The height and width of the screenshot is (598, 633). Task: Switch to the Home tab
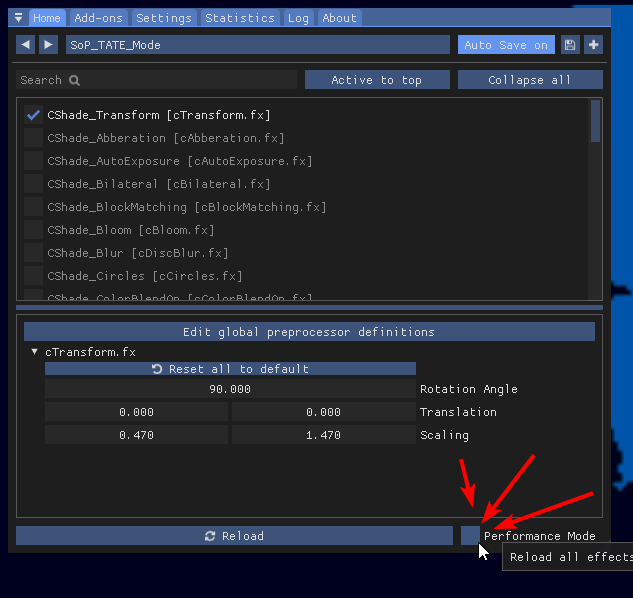(47, 18)
